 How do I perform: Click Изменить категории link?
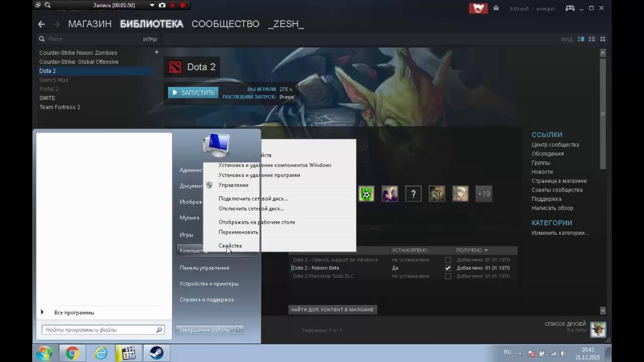click(x=560, y=233)
